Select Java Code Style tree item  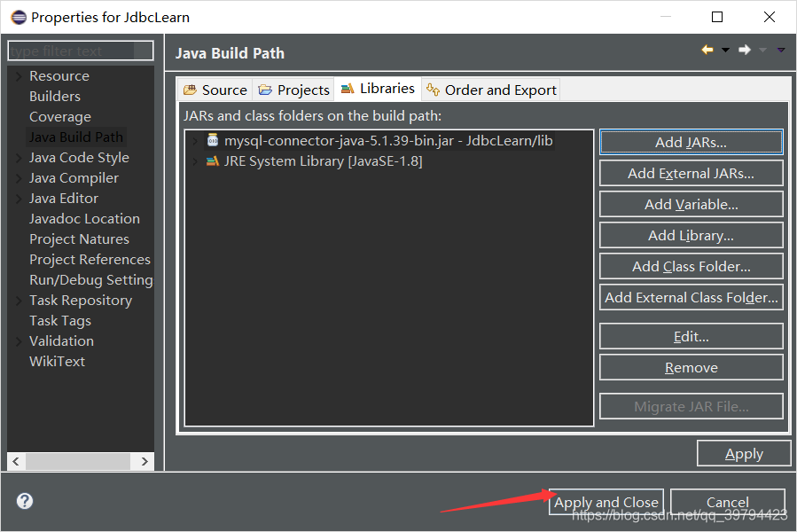coord(79,157)
